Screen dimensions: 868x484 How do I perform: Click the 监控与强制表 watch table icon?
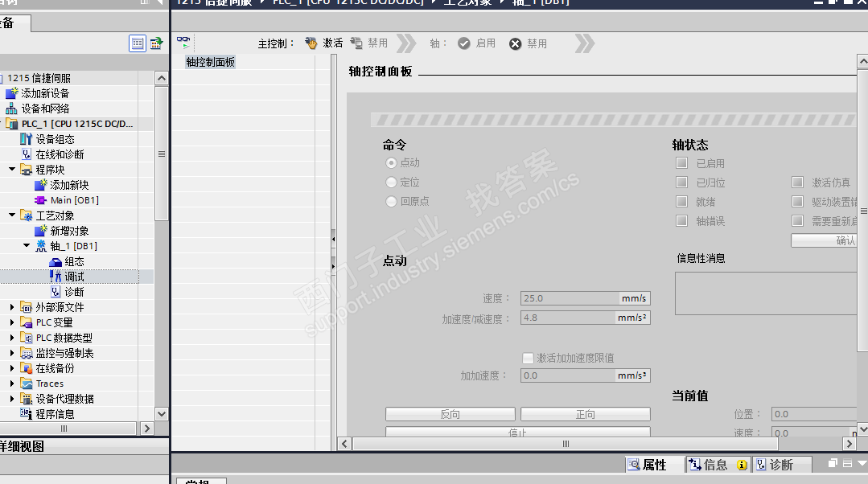click(26, 353)
